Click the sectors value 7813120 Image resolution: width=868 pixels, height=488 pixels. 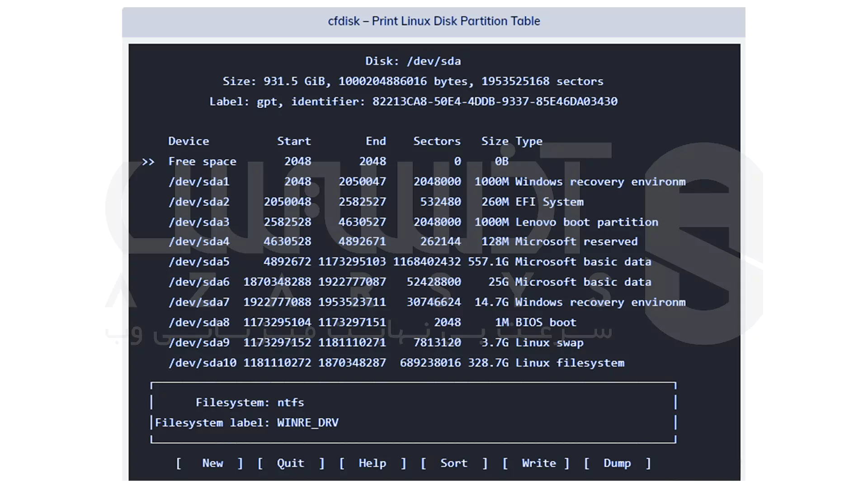(437, 343)
